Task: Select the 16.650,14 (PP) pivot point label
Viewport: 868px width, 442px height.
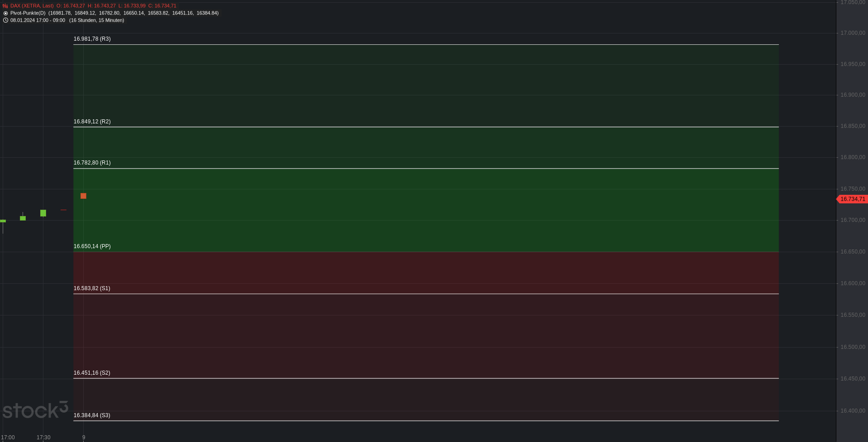Action: pyautogui.click(x=92, y=246)
